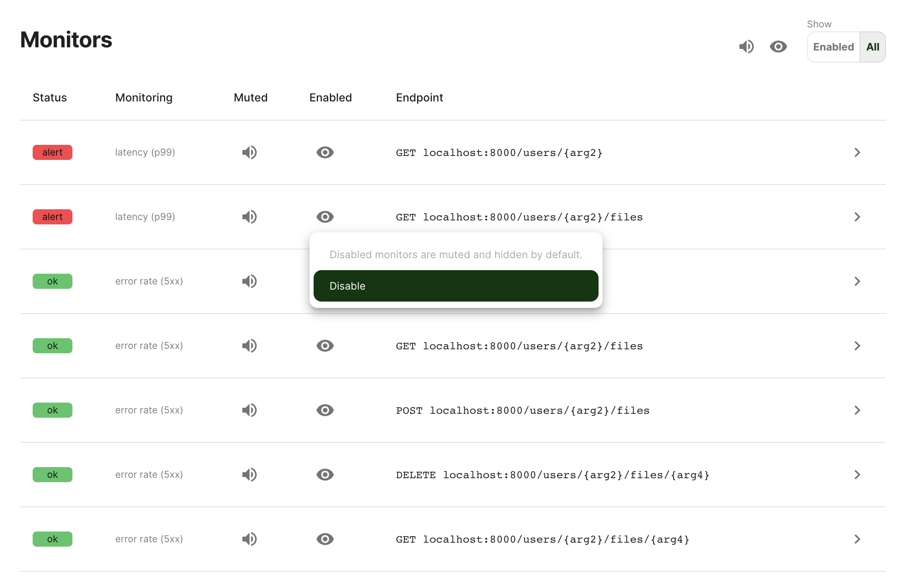Select the All filter tab
Screen dimensions: 905x588
coord(872,47)
